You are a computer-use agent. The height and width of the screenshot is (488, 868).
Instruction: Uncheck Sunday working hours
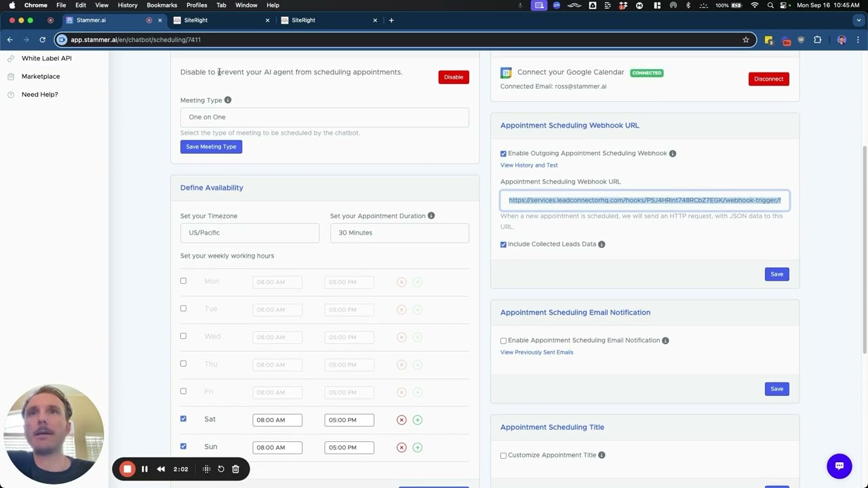click(183, 446)
